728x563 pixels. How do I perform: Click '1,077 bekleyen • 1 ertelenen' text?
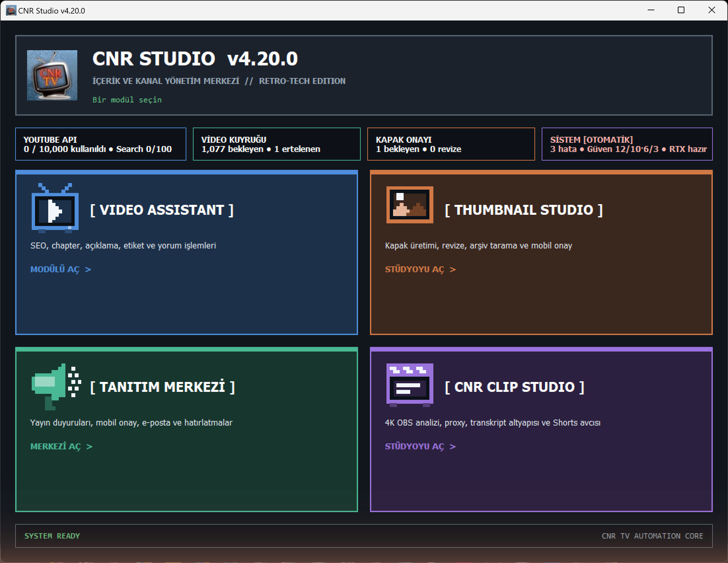(261, 149)
